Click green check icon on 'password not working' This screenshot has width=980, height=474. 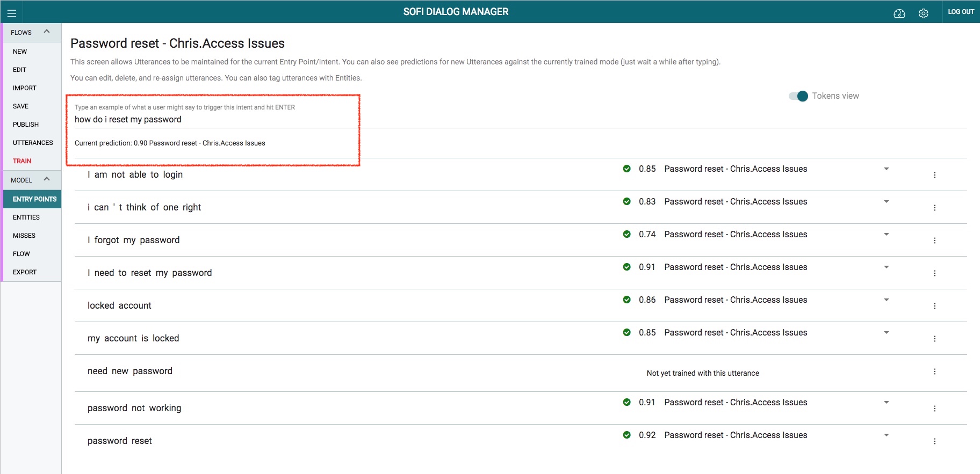coord(626,402)
